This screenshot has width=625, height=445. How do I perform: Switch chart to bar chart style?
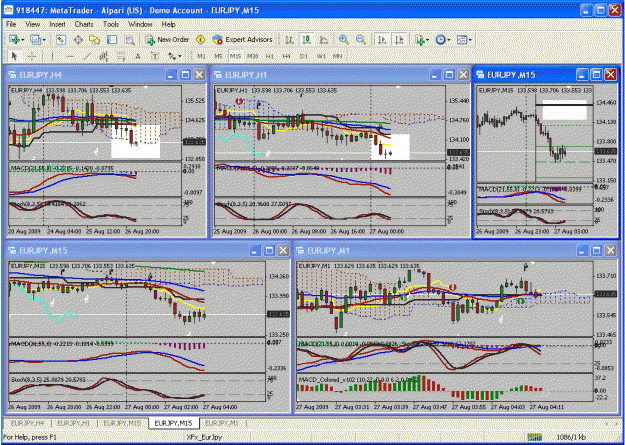[289, 39]
